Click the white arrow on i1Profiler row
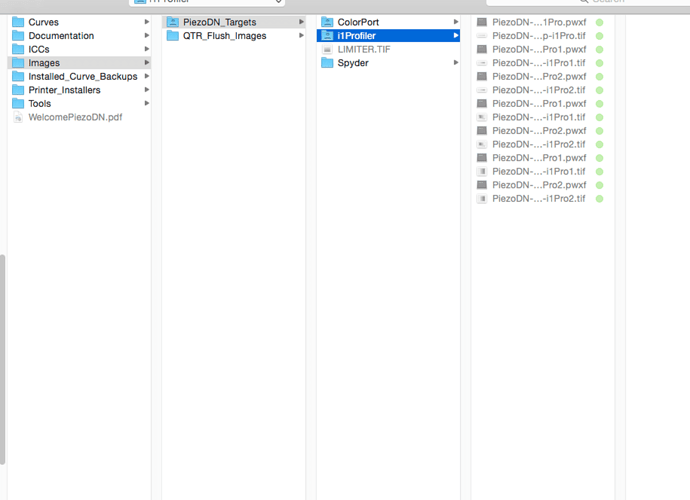The image size is (690, 500). click(x=456, y=35)
